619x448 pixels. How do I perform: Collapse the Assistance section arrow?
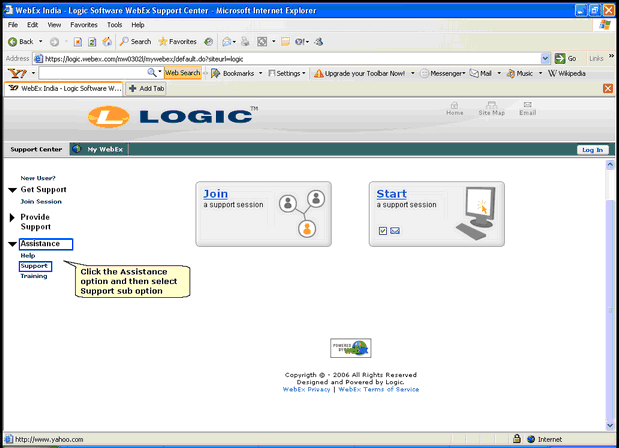point(12,244)
